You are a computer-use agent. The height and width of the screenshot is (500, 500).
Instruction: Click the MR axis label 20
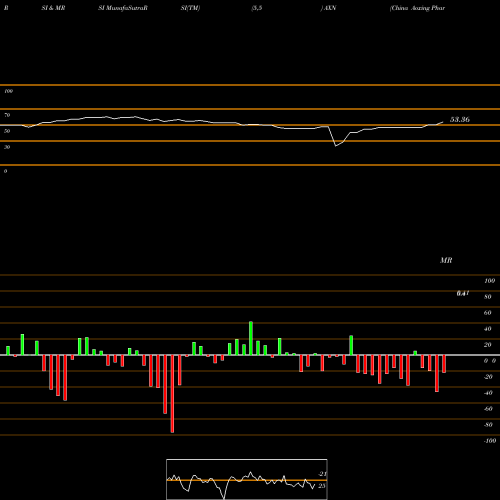(488, 345)
